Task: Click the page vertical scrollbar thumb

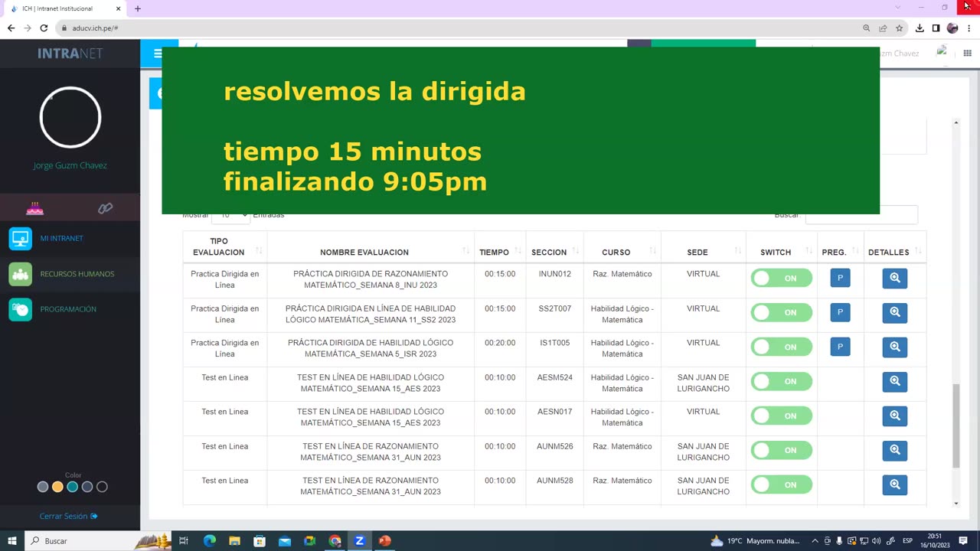Action: pyautogui.click(x=955, y=425)
